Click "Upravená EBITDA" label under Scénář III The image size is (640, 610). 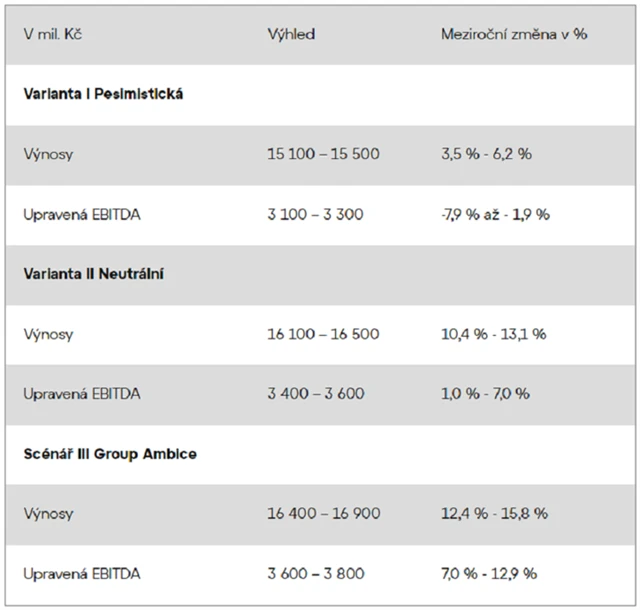(82, 574)
